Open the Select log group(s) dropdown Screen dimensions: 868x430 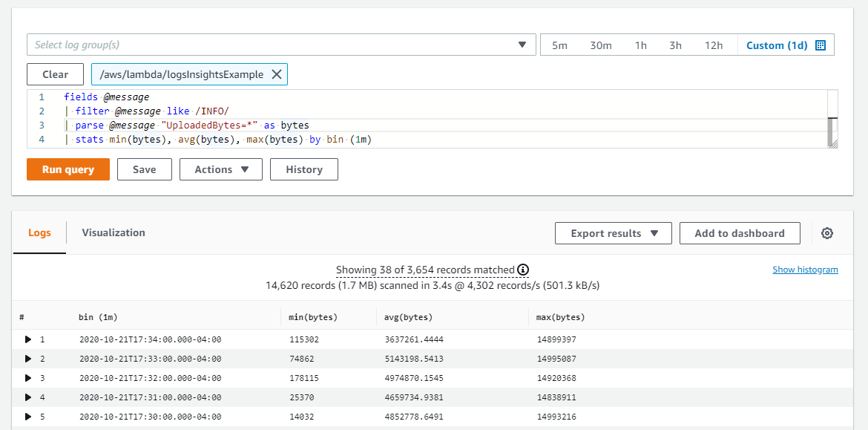click(x=281, y=45)
